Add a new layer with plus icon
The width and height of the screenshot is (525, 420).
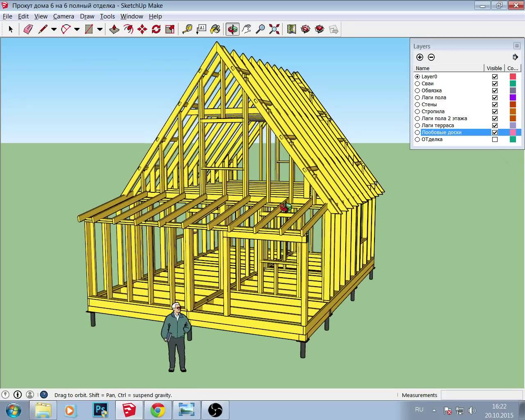tap(420, 57)
